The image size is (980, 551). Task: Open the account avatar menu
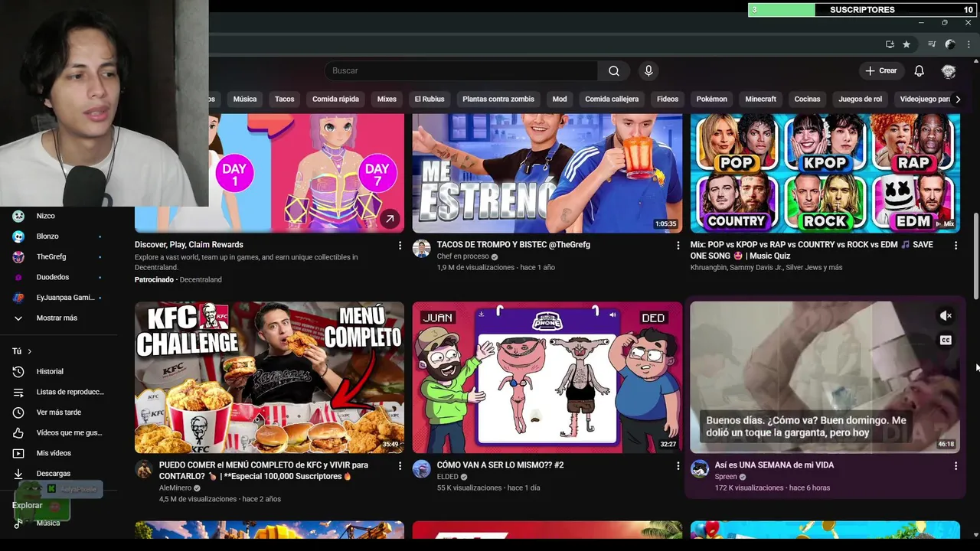click(949, 70)
